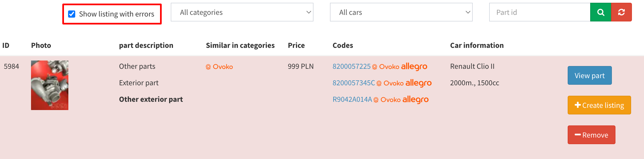Click Ovoko icon next to code 8200057225
Viewport: 644px width, 159px height.
(385, 67)
